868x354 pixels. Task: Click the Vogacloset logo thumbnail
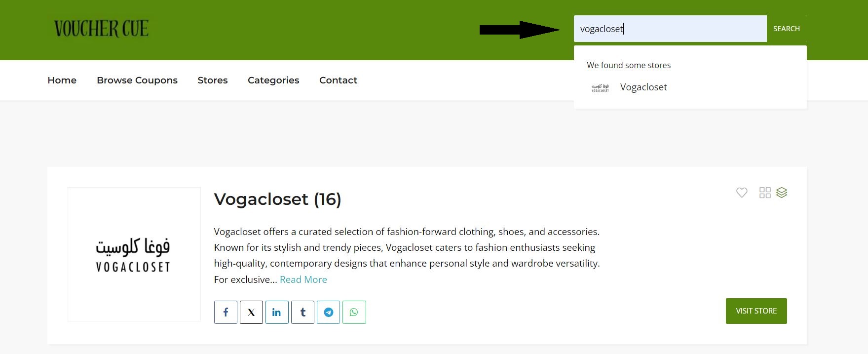tap(134, 254)
